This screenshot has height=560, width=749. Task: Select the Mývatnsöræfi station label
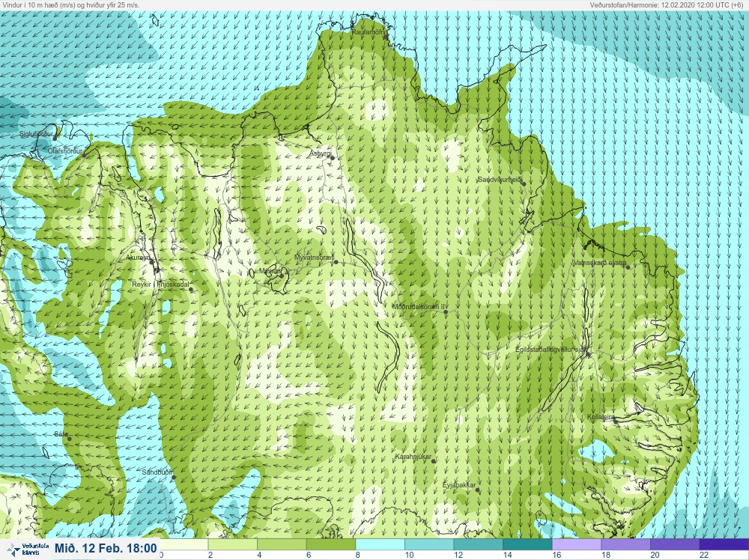tap(314, 258)
